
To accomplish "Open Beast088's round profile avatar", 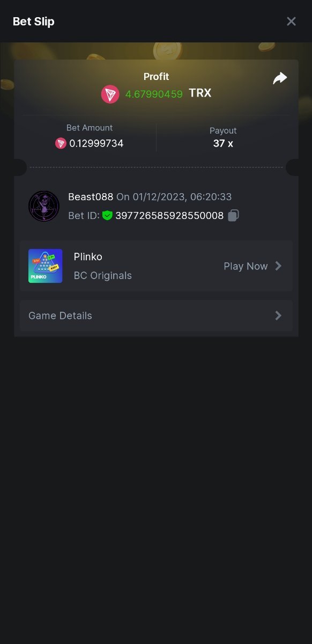I will (x=44, y=206).
